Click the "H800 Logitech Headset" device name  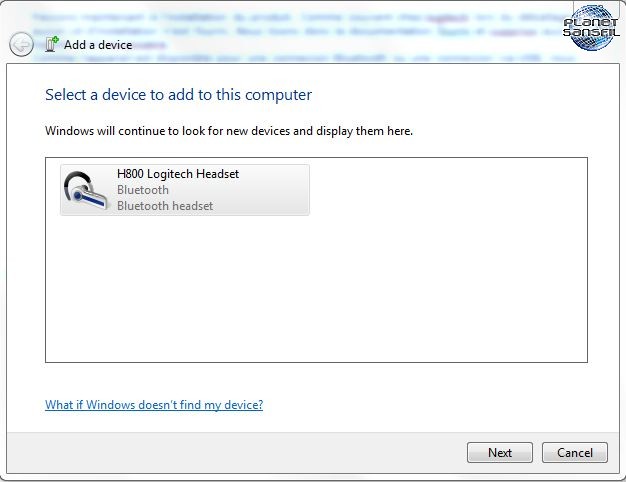coord(178,174)
